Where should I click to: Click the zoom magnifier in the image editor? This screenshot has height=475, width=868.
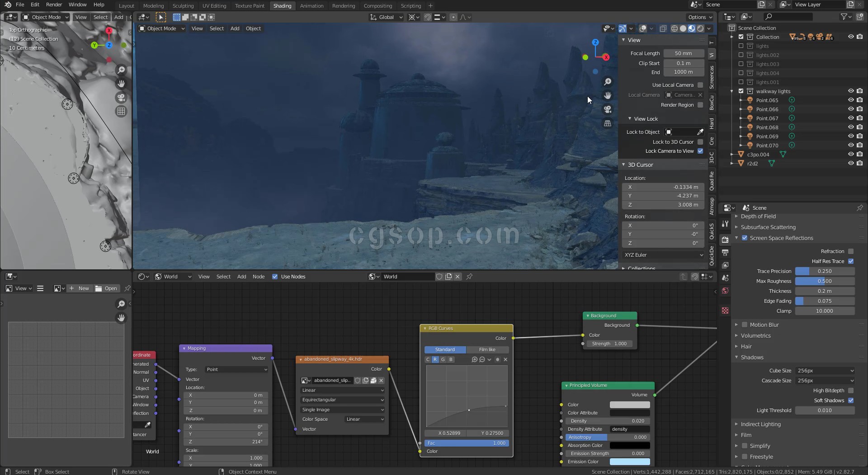[121, 304]
